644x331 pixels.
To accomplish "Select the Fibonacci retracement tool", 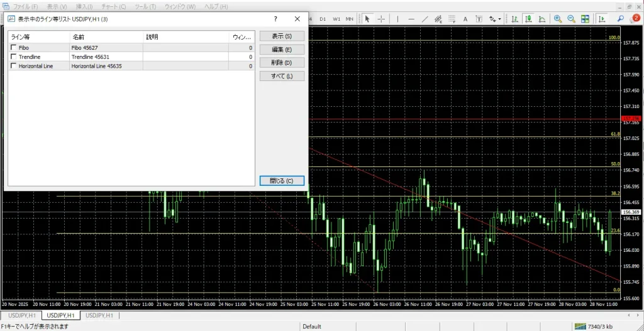I will [452, 19].
